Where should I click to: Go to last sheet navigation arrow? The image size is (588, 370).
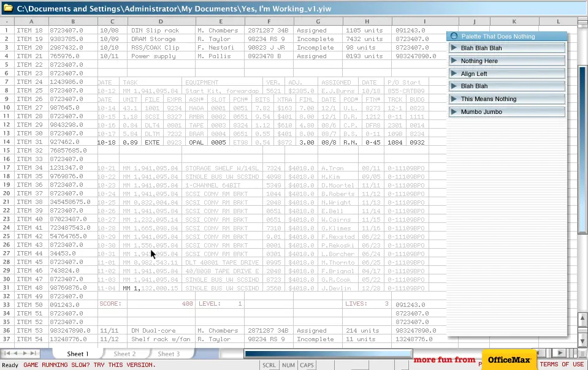coord(33,353)
